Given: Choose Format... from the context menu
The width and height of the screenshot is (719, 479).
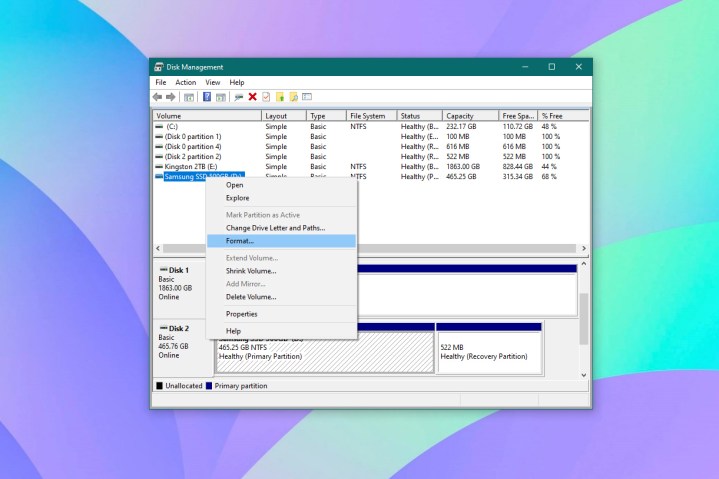Looking at the screenshot, I should [240, 241].
